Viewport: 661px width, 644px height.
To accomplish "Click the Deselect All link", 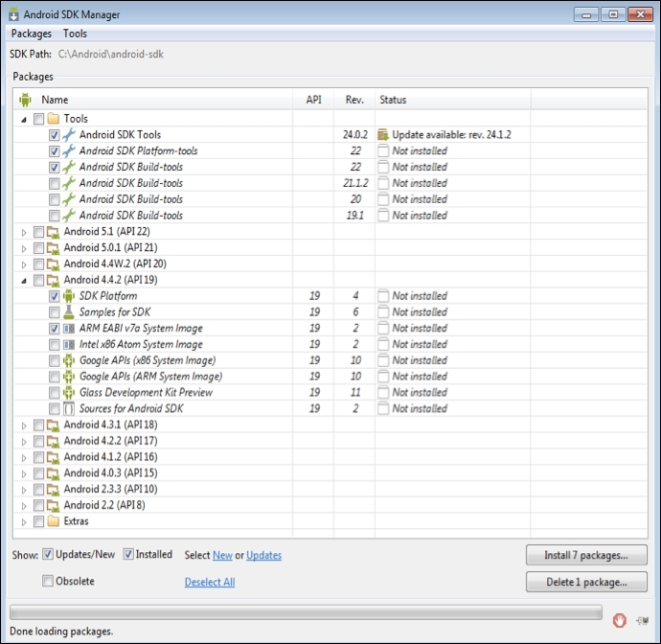I will coord(210,582).
